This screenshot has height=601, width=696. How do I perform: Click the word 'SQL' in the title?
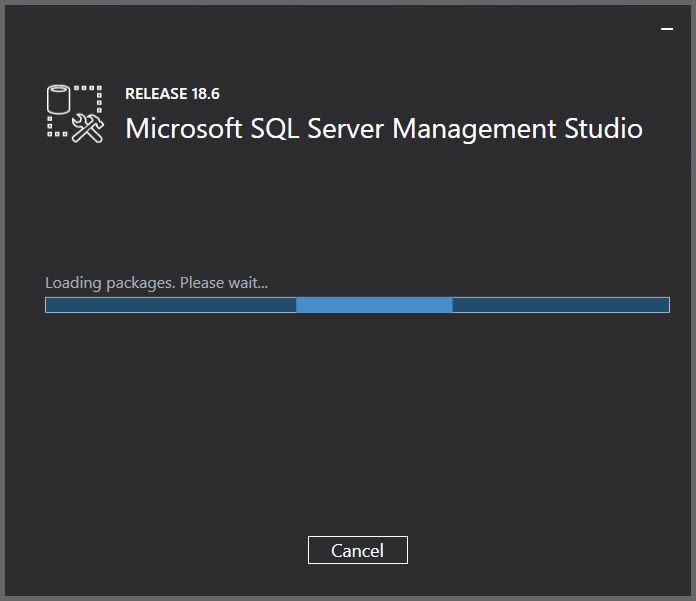tap(271, 129)
